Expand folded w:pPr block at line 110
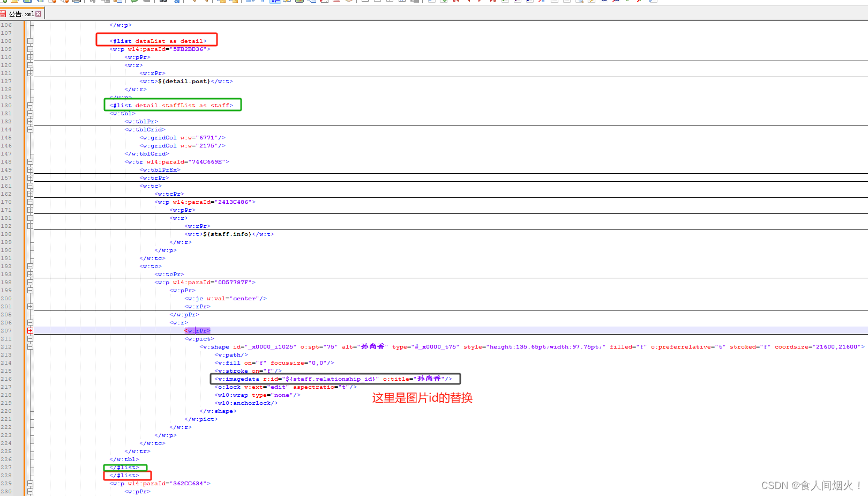 click(30, 57)
